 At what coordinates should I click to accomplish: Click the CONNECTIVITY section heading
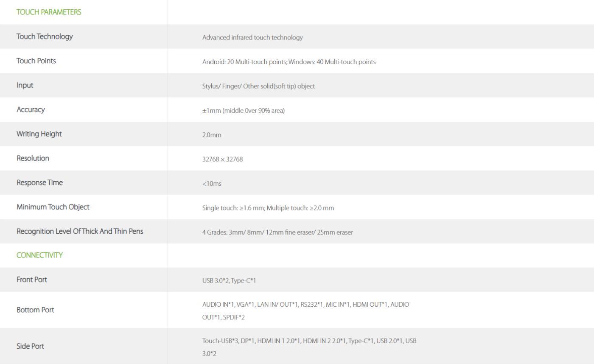[39, 255]
